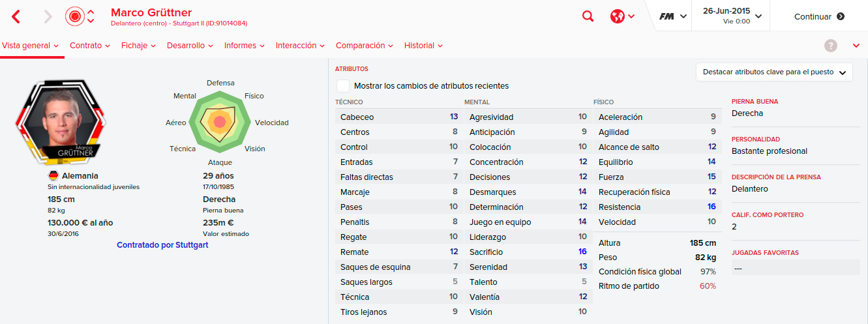
Task: Follow the Contratado por Stuttgart link
Action: [162, 245]
